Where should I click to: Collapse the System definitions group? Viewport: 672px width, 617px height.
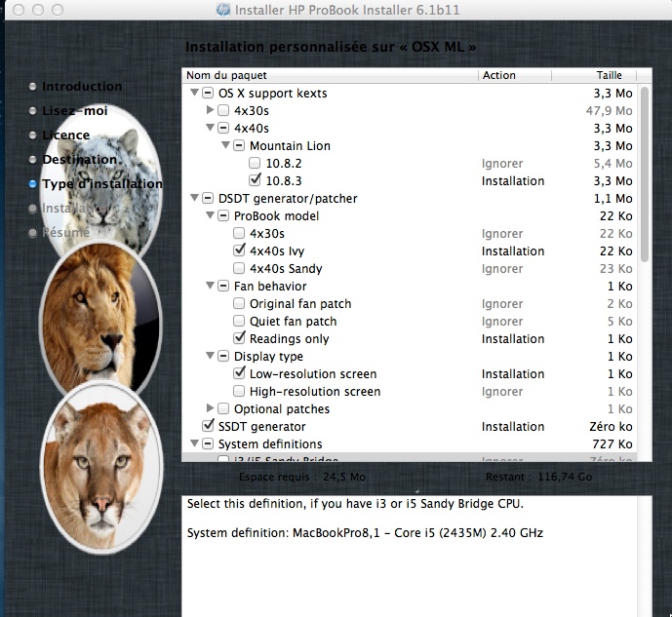[x=194, y=443]
